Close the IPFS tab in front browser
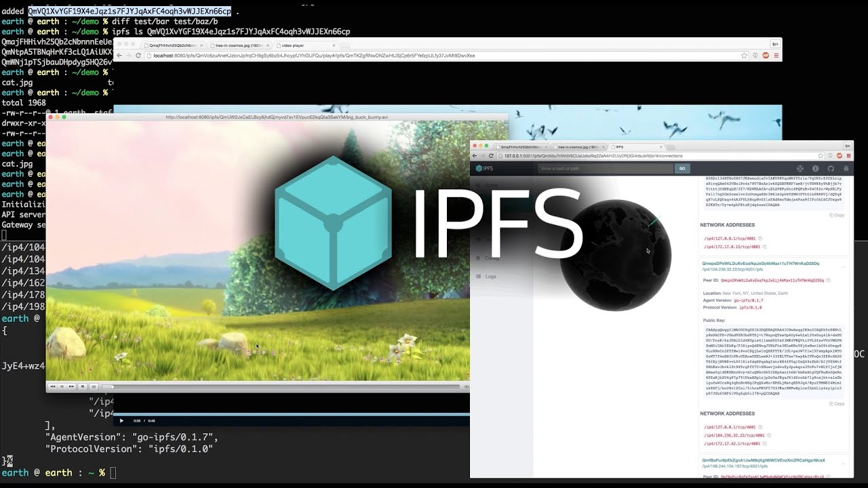 660,146
